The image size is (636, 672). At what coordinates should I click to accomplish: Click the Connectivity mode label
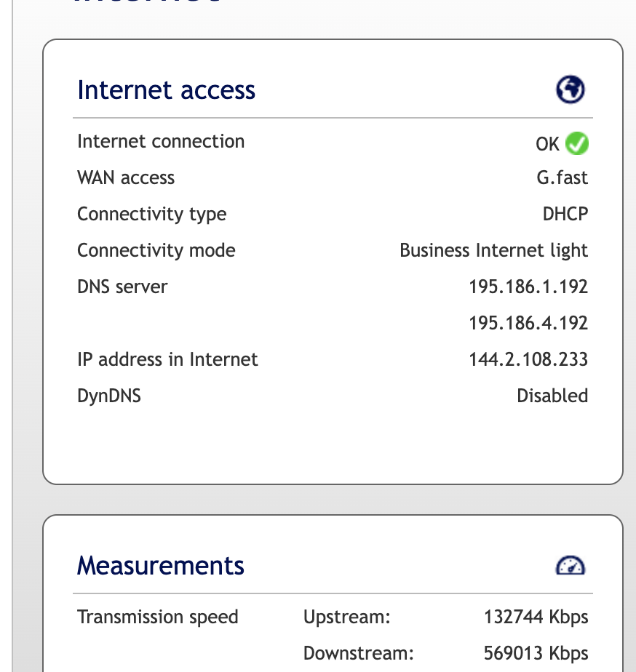pyautogui.click(x=156, y=250)
